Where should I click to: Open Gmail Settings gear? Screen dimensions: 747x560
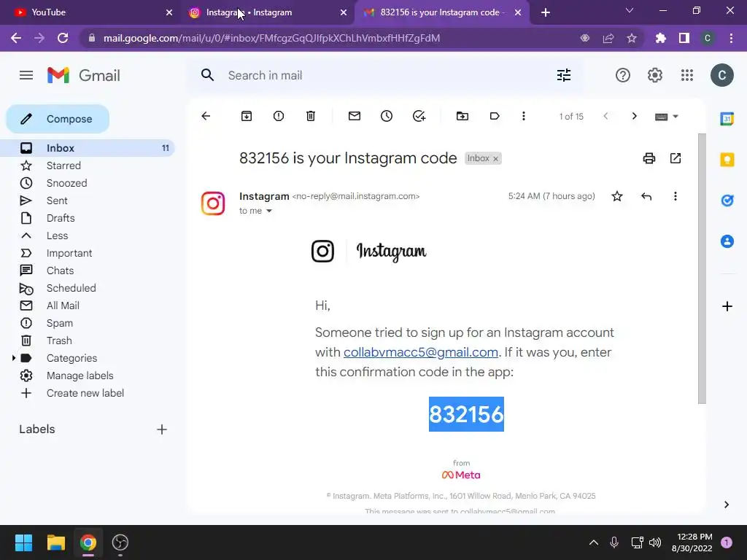655,75
